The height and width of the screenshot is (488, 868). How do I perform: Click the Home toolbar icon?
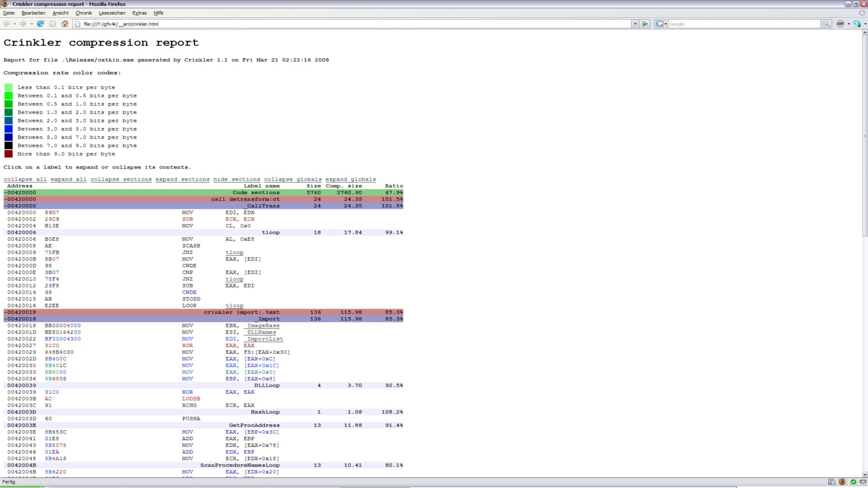[x=65, y=24]
